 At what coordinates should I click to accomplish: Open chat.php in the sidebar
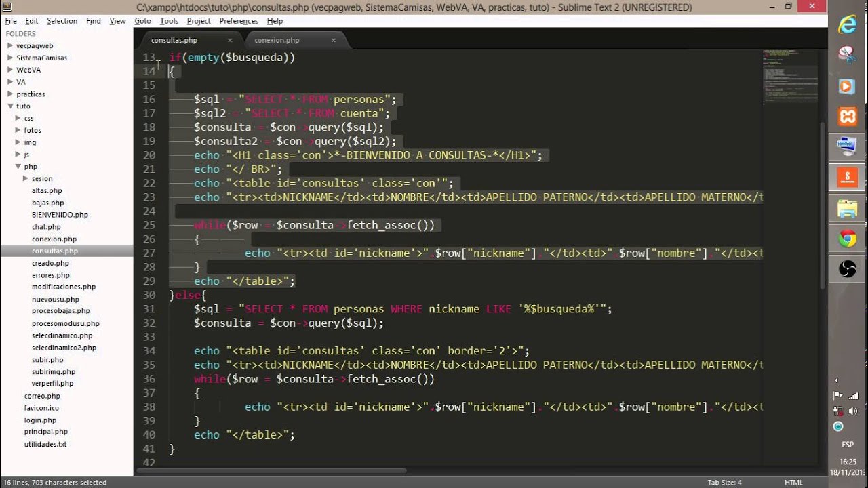tap(46, 227)
